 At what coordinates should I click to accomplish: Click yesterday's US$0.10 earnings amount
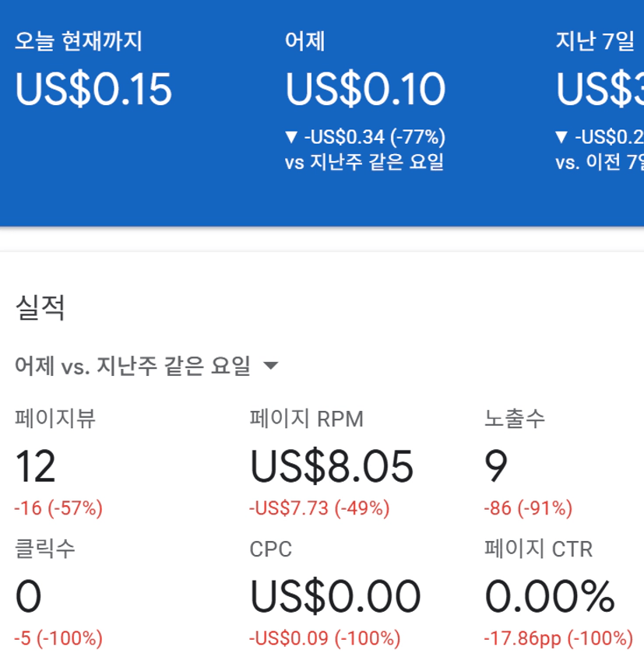(x=365, y=90)
